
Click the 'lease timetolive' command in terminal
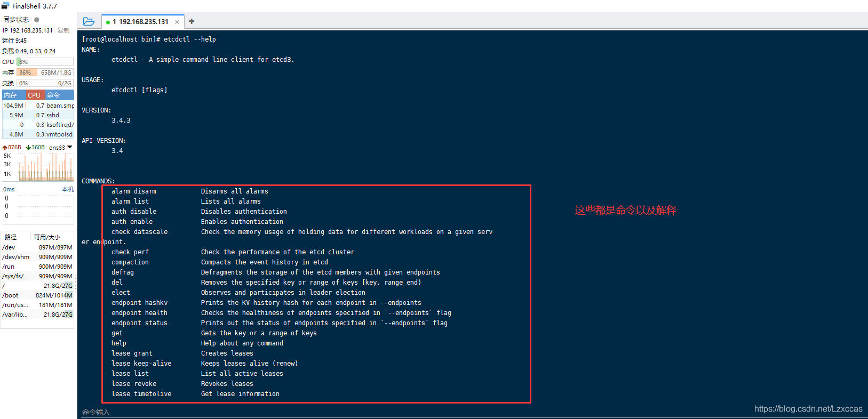[x=141, y=394]
